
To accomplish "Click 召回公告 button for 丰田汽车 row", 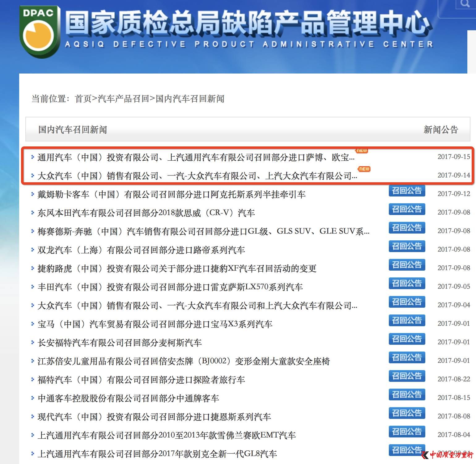I will (407, 283).
